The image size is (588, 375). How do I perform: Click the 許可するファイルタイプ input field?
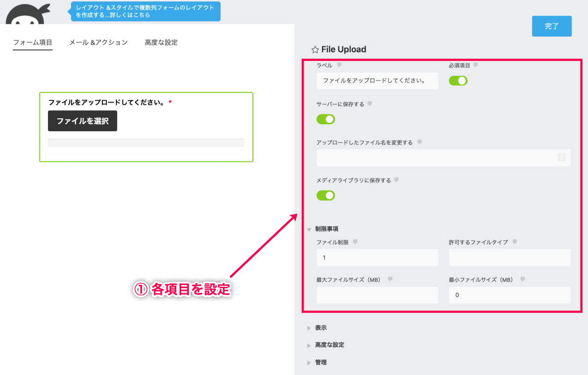click(510, 258)
